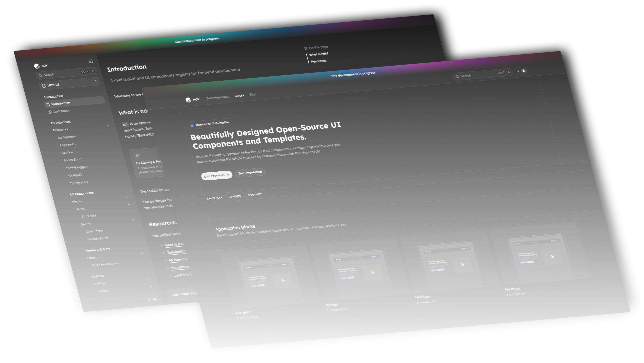Switch to the LAYOUTS tab
Image resolution: width=644 pixels, height=363 pixels.
235,196
